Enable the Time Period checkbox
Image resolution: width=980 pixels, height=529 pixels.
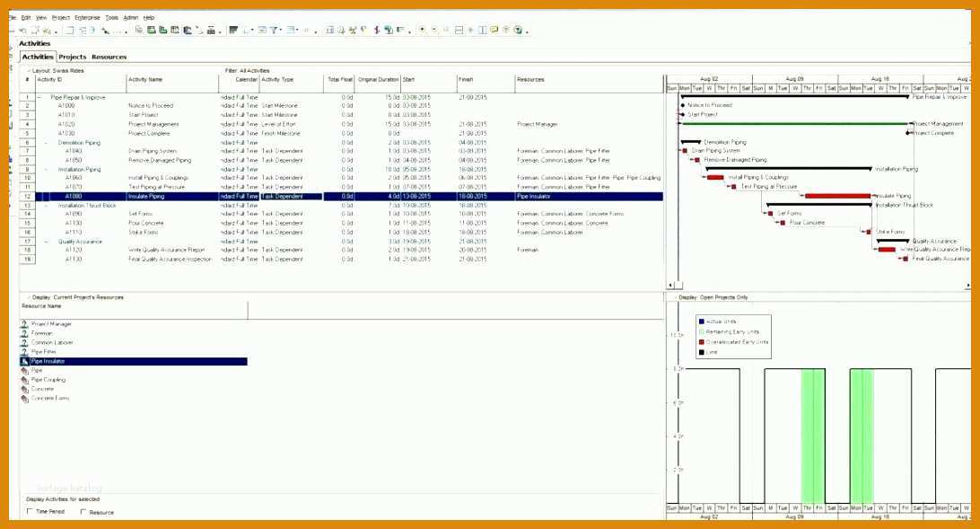[30, 512]
